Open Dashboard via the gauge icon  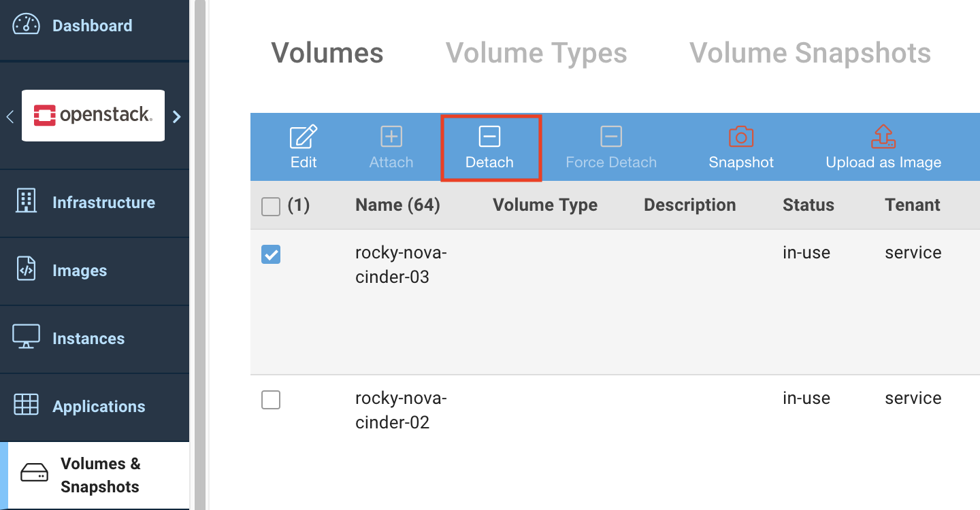(x=26, y=24)
